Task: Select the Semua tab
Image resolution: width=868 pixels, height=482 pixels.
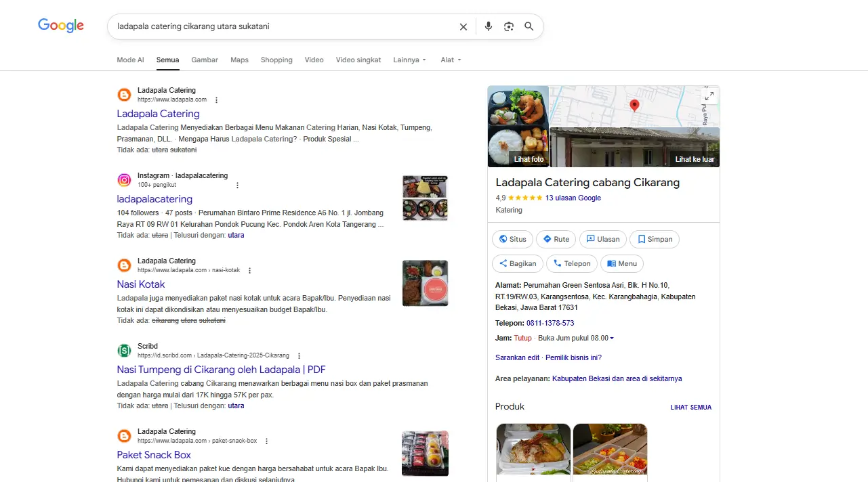Action: tap(167, 60)
